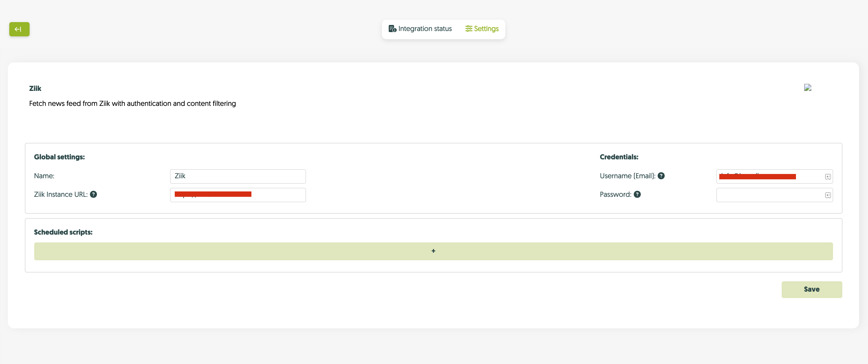Open help tooltip for Password
The width and height of the screenshot is (868, 364).
pos(637,194)
